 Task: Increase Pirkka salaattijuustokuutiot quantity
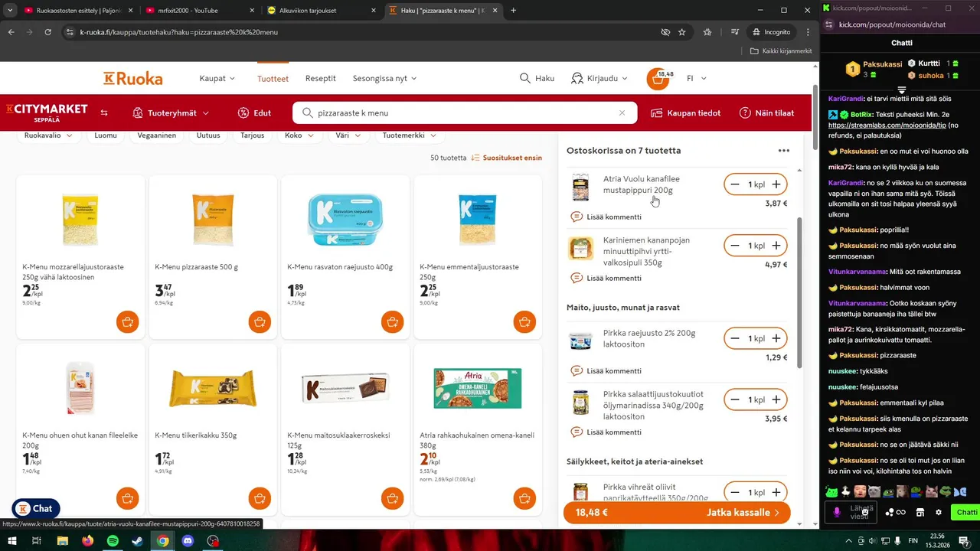tap(776, 399)
